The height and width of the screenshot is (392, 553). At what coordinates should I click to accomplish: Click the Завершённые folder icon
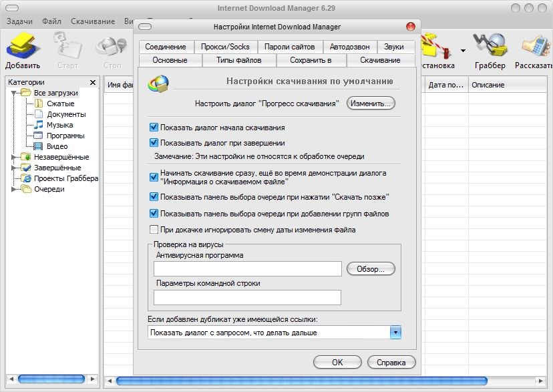[x=26, y=168]
